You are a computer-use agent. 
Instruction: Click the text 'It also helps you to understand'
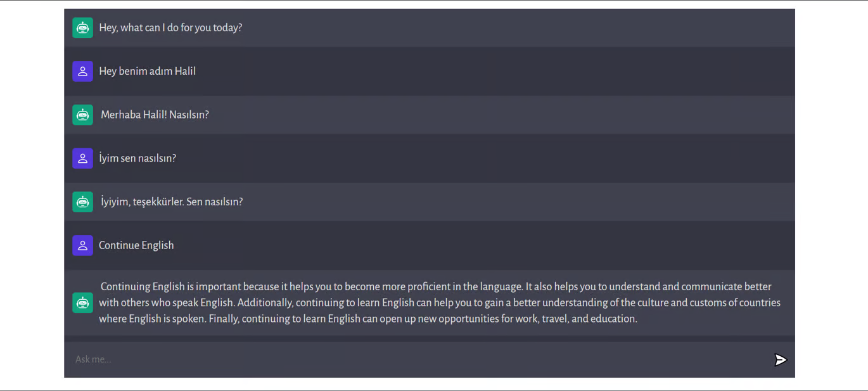[x=596, y=287]
